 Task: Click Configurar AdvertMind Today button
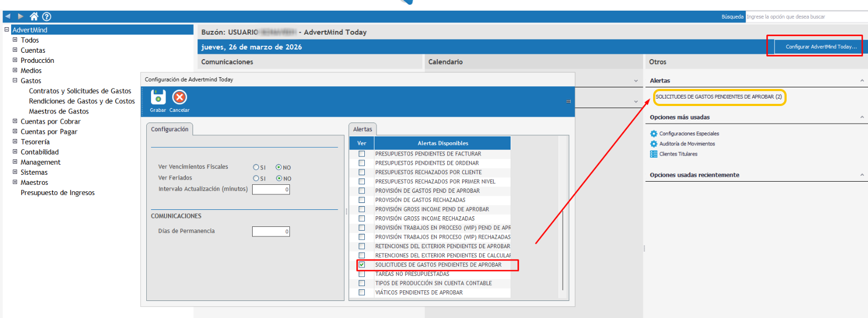tap(818, 47)
